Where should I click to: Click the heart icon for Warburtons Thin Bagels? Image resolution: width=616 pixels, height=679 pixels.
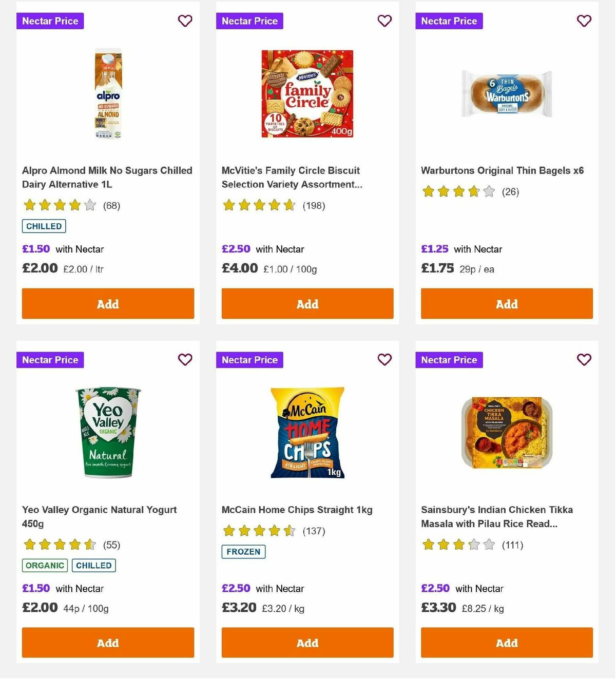coord(584,21)
